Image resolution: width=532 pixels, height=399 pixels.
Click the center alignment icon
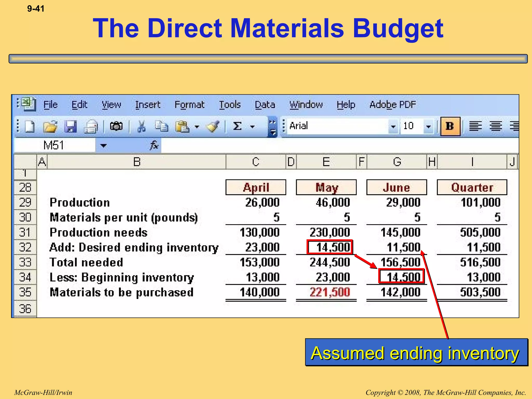(x=496, y=126)
